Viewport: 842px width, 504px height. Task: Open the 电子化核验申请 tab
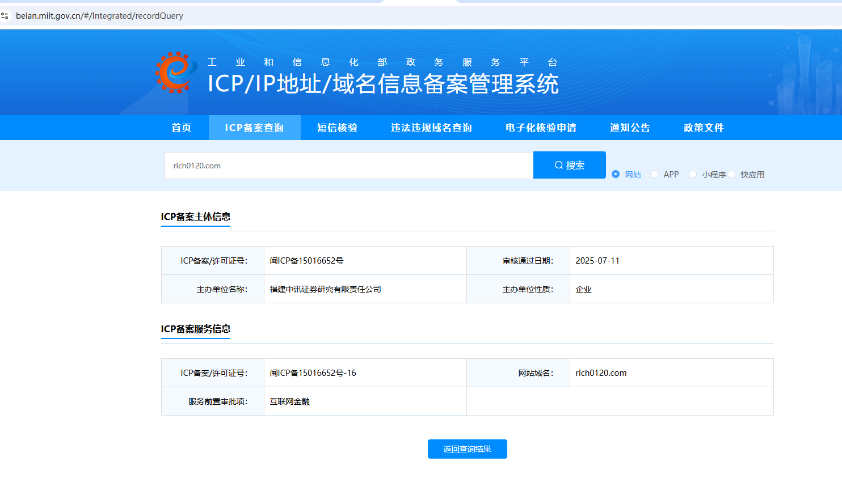541,128
